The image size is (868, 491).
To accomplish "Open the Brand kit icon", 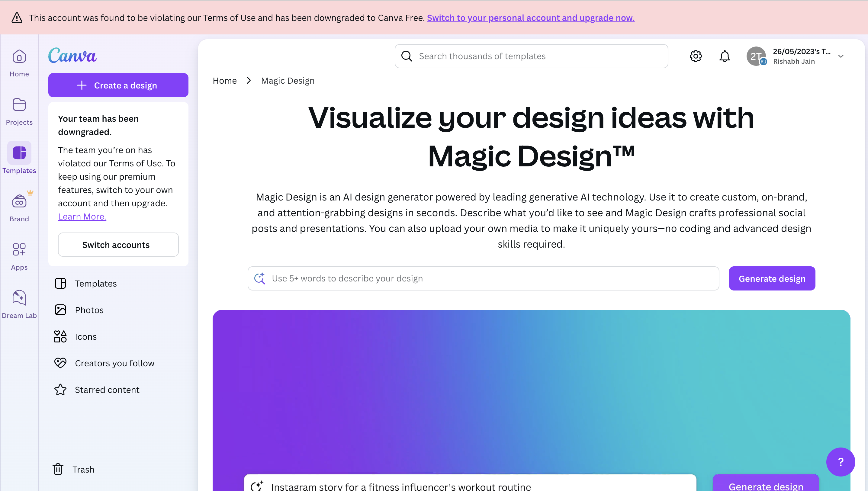I will (x=19, y=201).
